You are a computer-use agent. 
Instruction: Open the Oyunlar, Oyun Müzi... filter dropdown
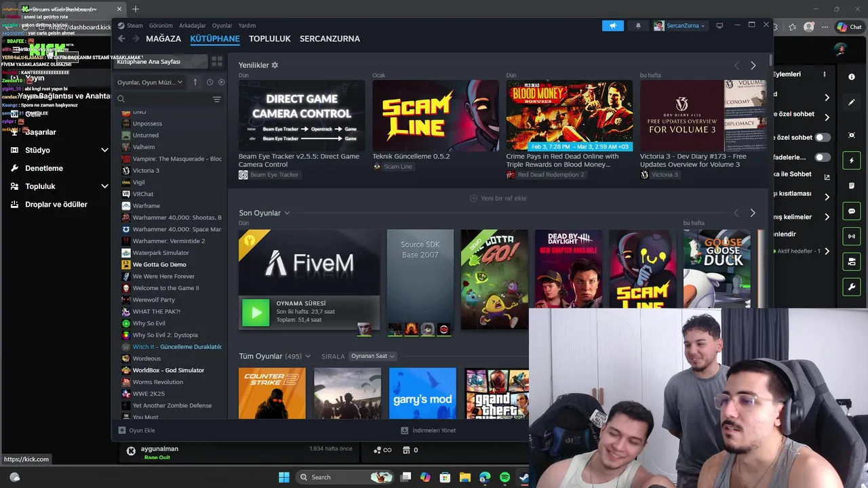point(150,82)
